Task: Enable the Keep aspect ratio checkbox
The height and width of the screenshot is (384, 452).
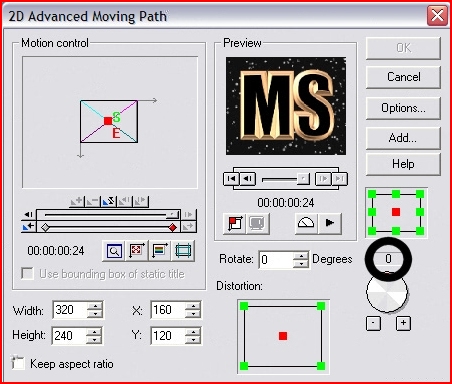Action: (18, 363)
